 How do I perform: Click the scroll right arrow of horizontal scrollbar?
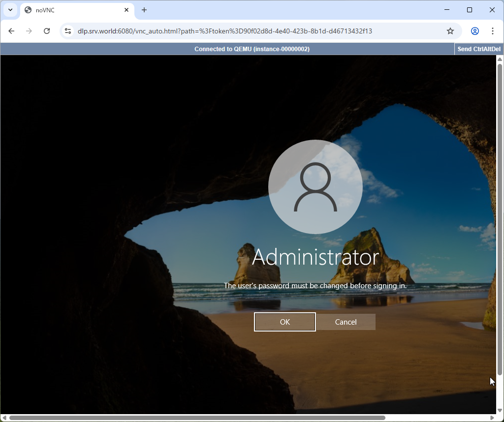pyautogui.click(x=492, y=418)
